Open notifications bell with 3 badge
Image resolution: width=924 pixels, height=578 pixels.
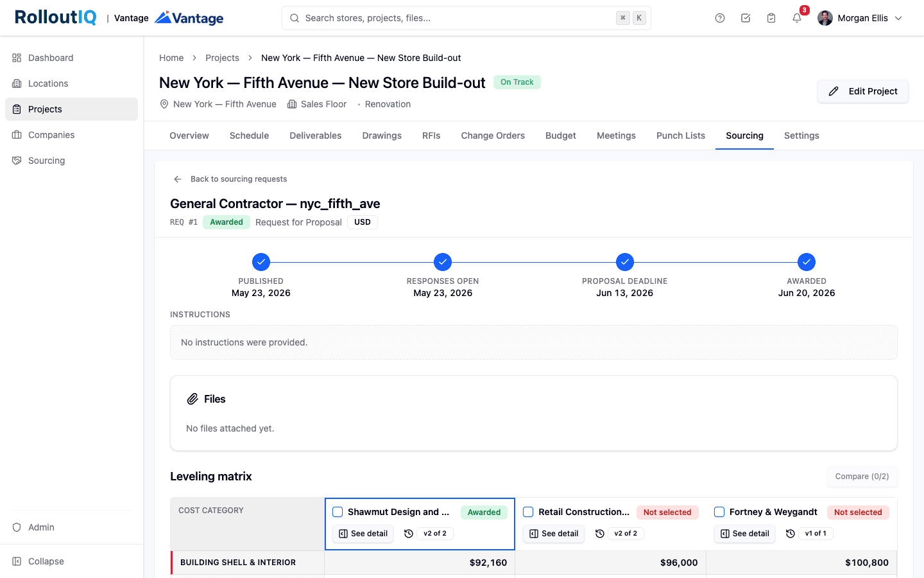click(797, 18)
